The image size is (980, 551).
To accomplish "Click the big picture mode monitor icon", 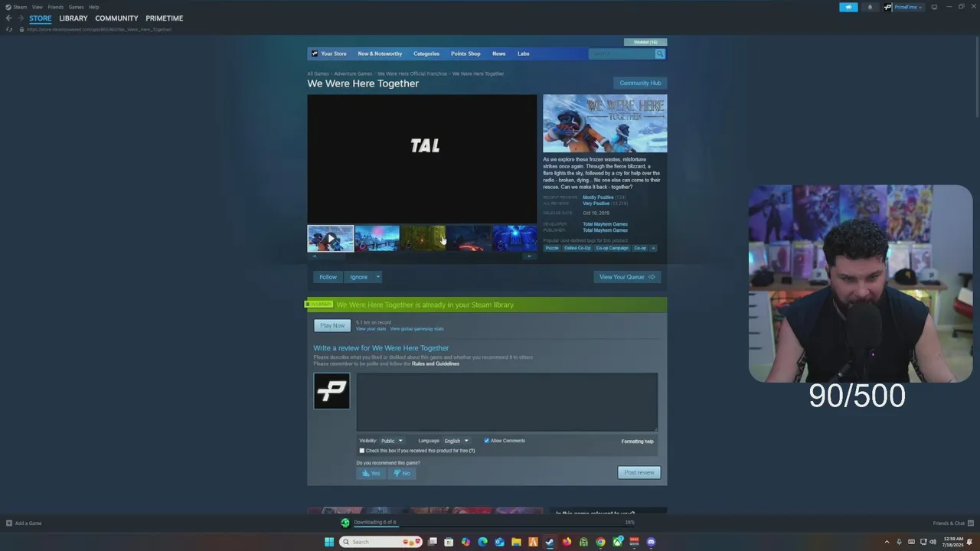I will coord(934,7).
